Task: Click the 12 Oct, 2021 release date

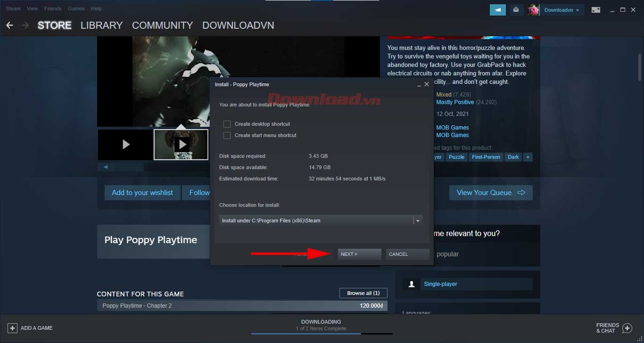Action: [453, 114]
